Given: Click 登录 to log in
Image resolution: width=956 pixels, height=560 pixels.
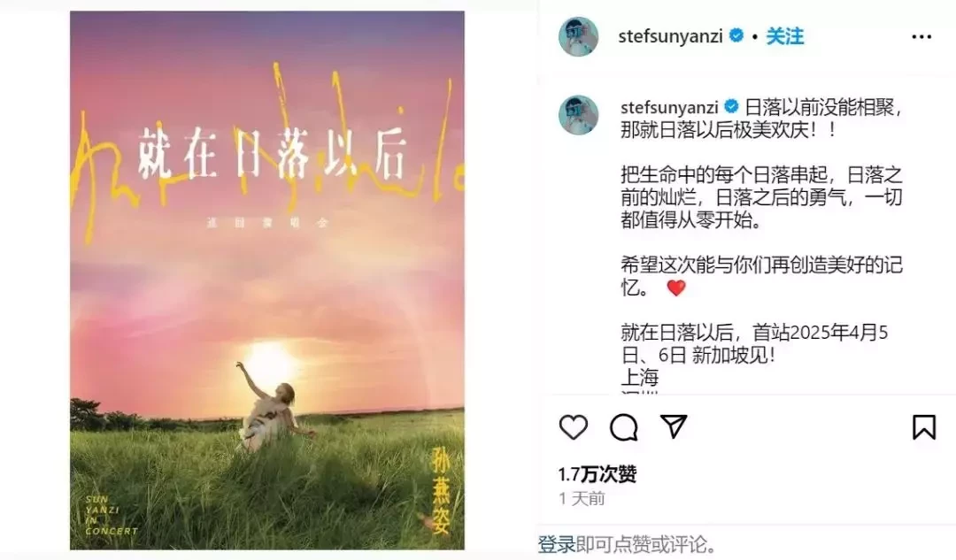Looking at the screenshot, I should [556, 543].
